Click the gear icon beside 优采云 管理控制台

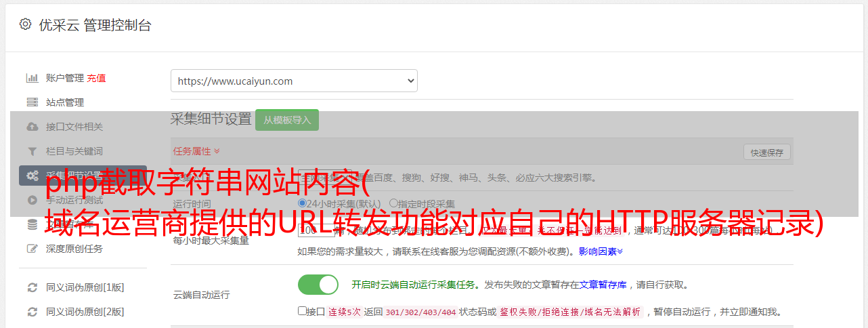[x=25, y=24]
